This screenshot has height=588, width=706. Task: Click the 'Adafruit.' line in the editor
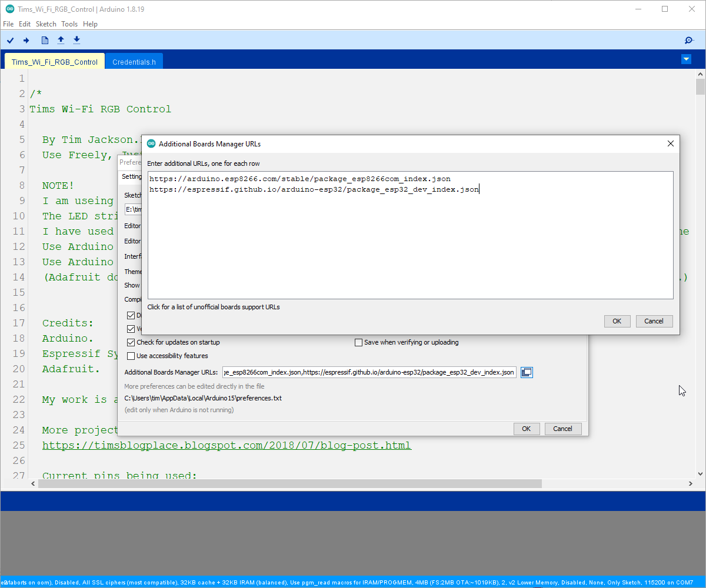tap(71, 369)
